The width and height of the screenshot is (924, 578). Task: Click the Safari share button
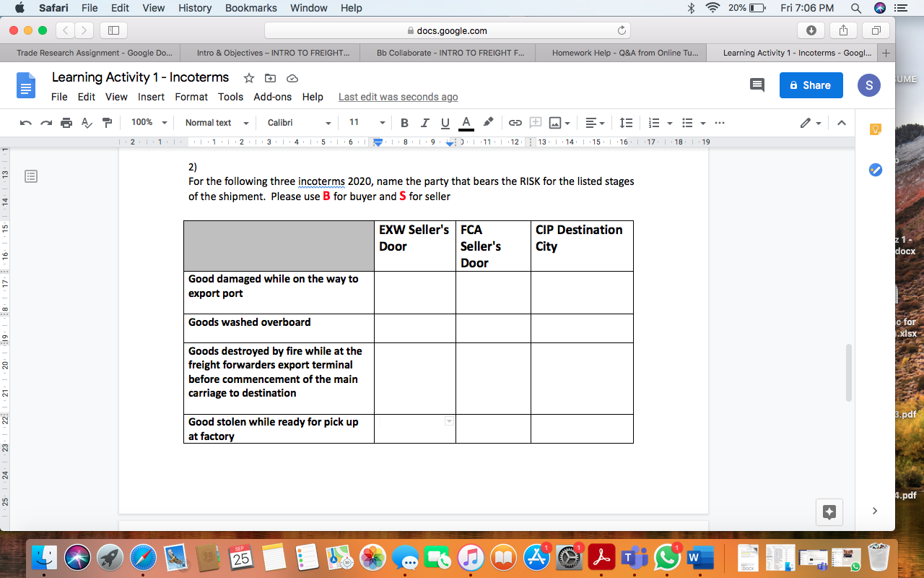pos(843,30)
